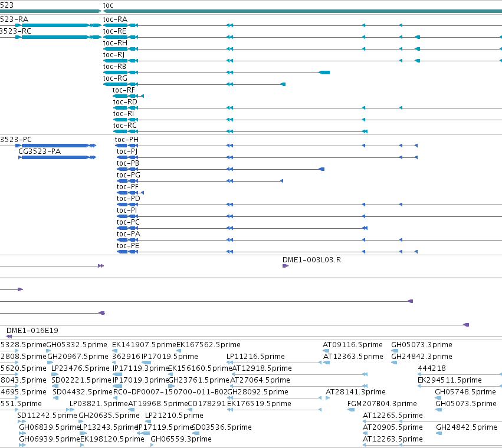
Task: Select the 444218 feature label
Action: point(432,368)
